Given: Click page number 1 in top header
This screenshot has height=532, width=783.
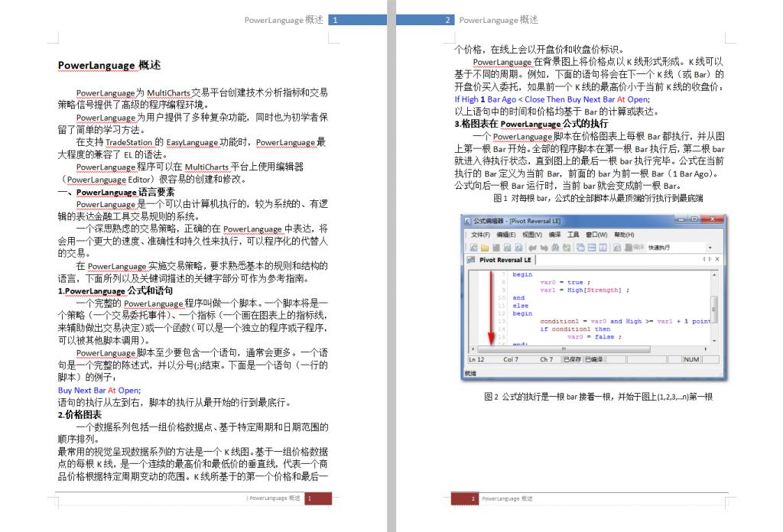Looking at the screenshot, I should pos(335,21).
